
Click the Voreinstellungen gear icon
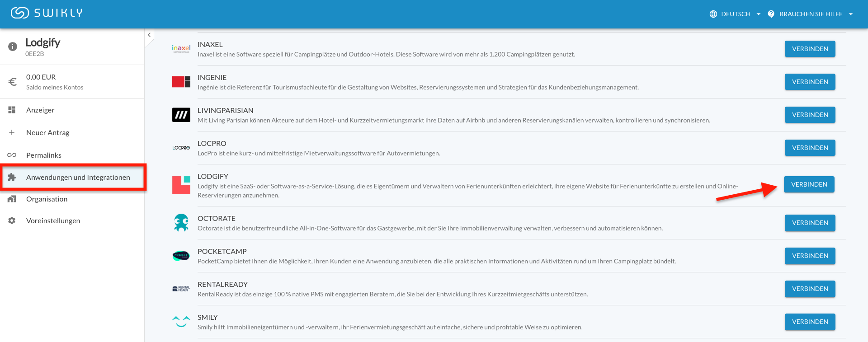pos(12,220)
